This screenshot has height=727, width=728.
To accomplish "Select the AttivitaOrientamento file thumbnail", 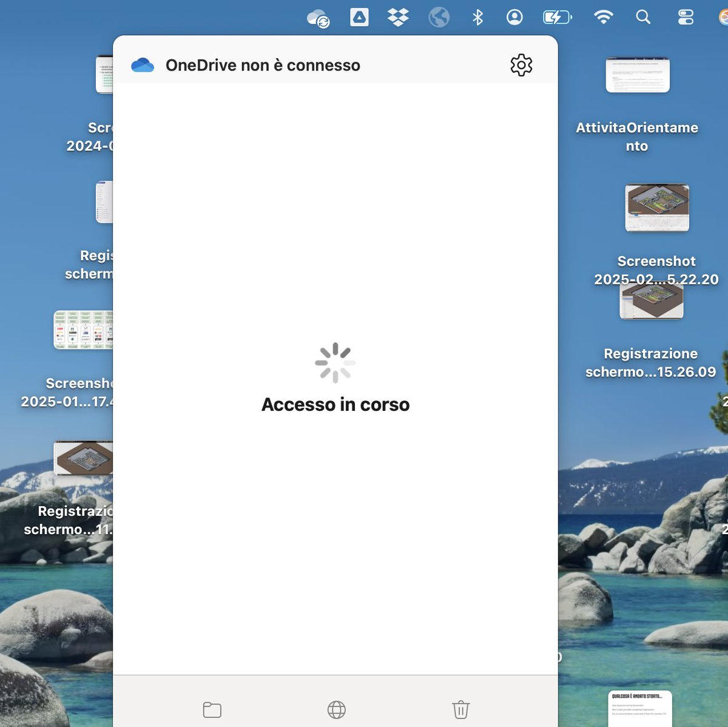I will pos(638,75).
